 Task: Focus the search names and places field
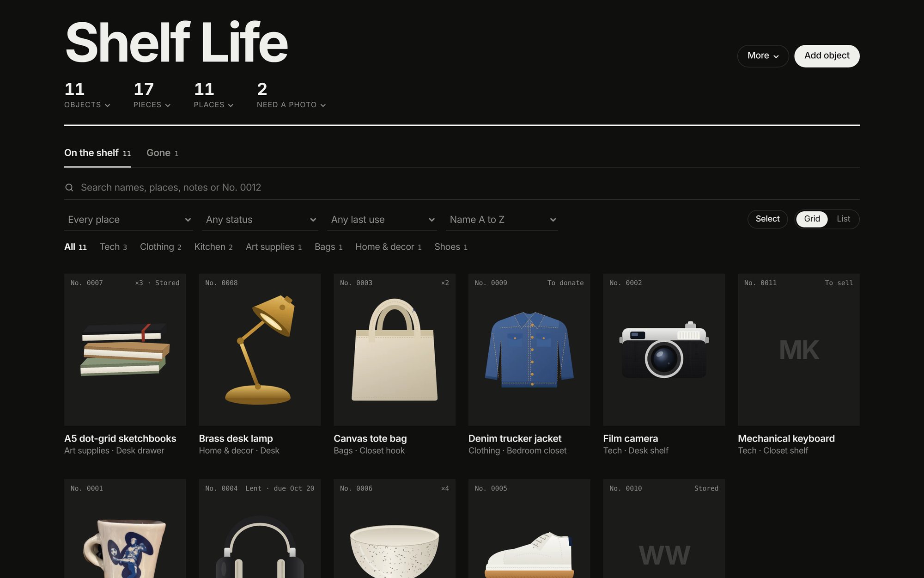point(462,187)
